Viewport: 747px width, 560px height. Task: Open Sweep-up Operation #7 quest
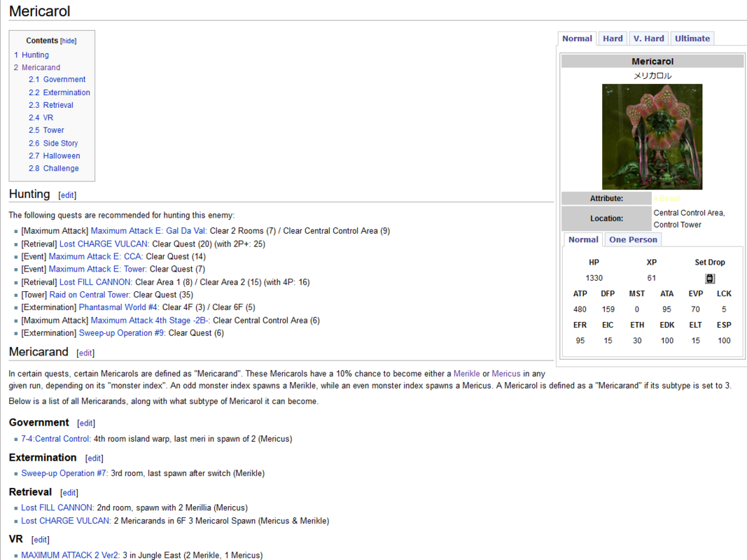65,473
